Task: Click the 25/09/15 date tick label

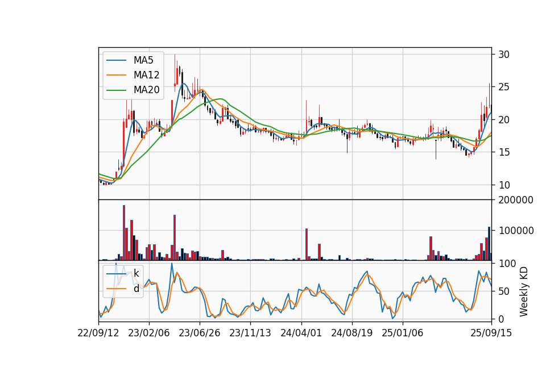Action: click(491, 333)
